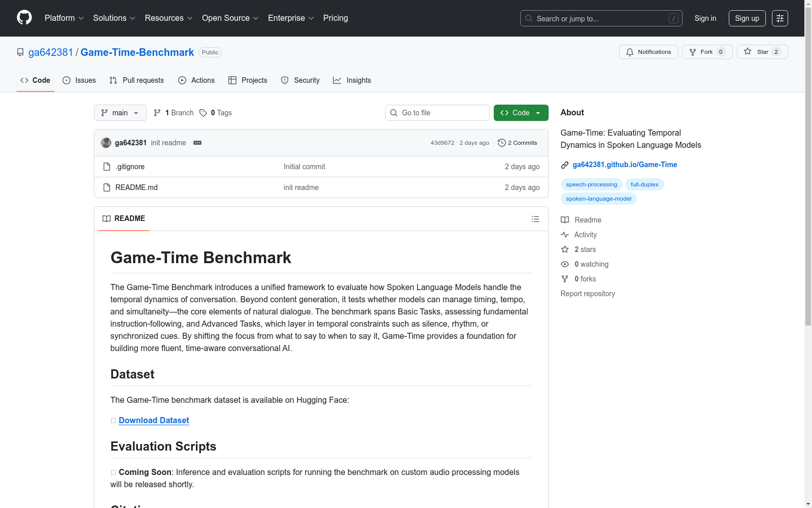Click the Pricing link in header
The width and height of the screenshot is (812, 508).
335,18
